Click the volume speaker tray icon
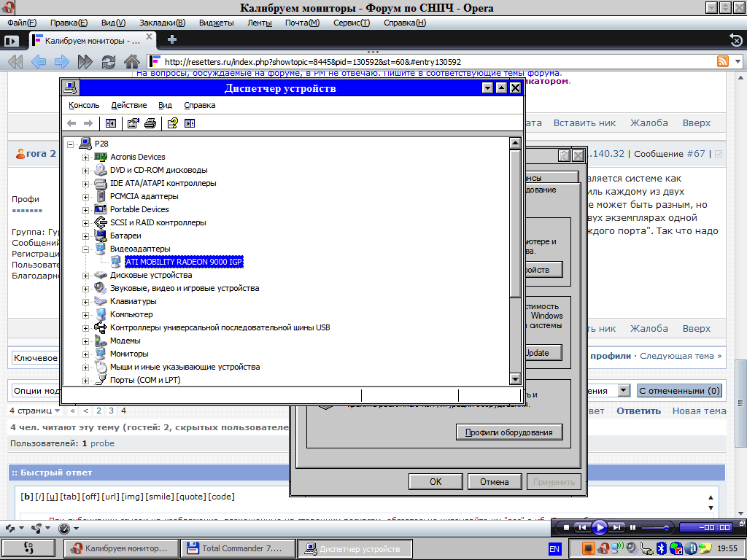The image size is (747, 560). 632,548
